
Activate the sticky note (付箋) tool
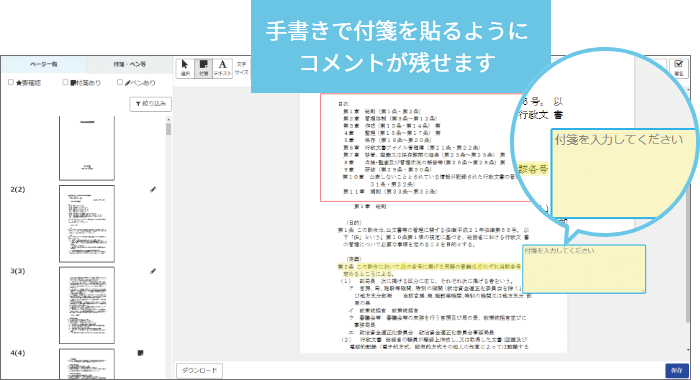[204, 68]
